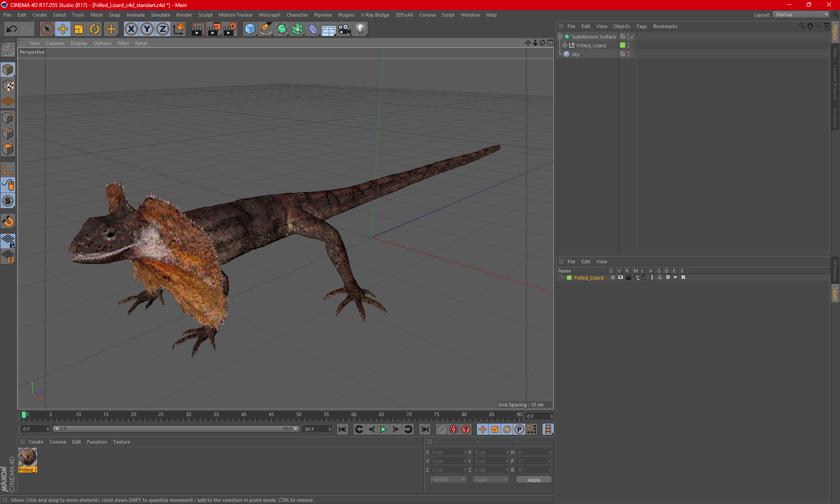Toggle Frilled_Lizard layer lock
This screenshot has height=504, width=840.
(x=644, y=277)
